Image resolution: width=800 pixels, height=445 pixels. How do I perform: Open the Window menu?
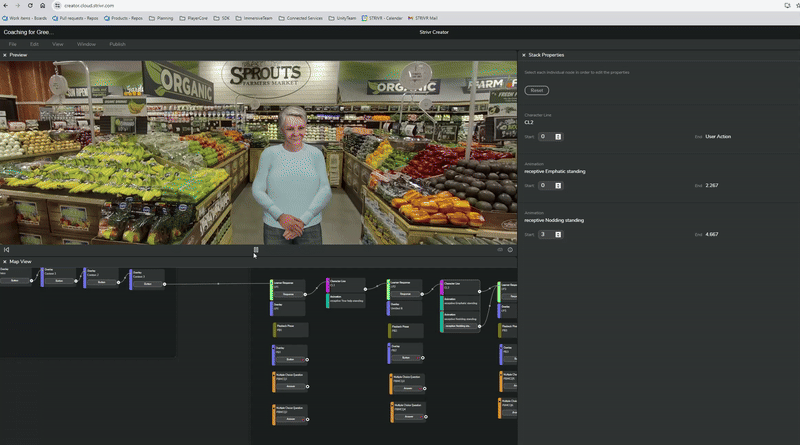pyautogui.click(x=86, y=44)
